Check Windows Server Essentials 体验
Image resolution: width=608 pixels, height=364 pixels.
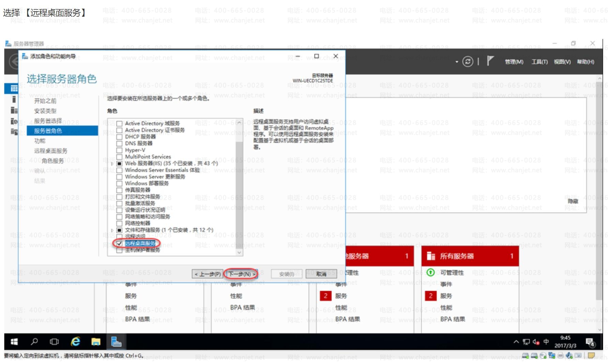click(119, 170)
